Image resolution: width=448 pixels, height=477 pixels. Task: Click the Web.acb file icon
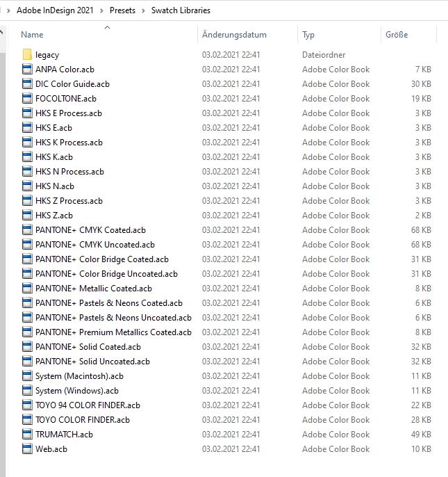(27, 449)
